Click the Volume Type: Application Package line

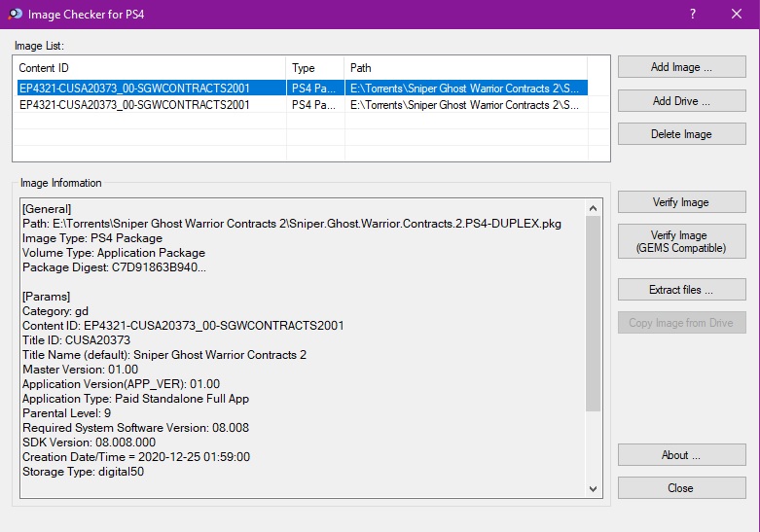114,253
